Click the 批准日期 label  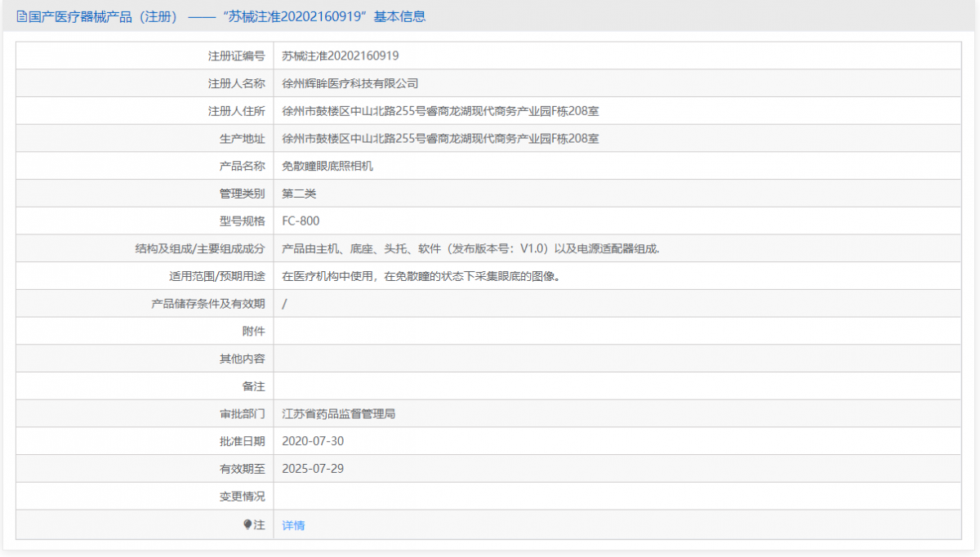point(242,441)
